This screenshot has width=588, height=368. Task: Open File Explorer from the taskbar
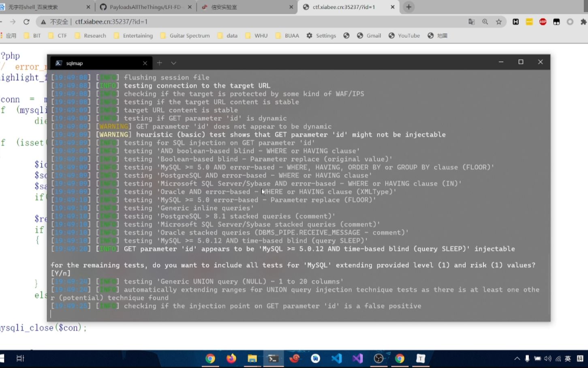click(252, 358)
